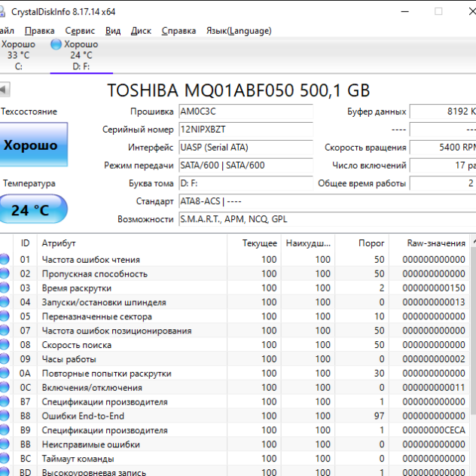The image size is (476, 476).
Task: Select row Повторные попытки раскрутки
Action: click(x=235, y=373)
